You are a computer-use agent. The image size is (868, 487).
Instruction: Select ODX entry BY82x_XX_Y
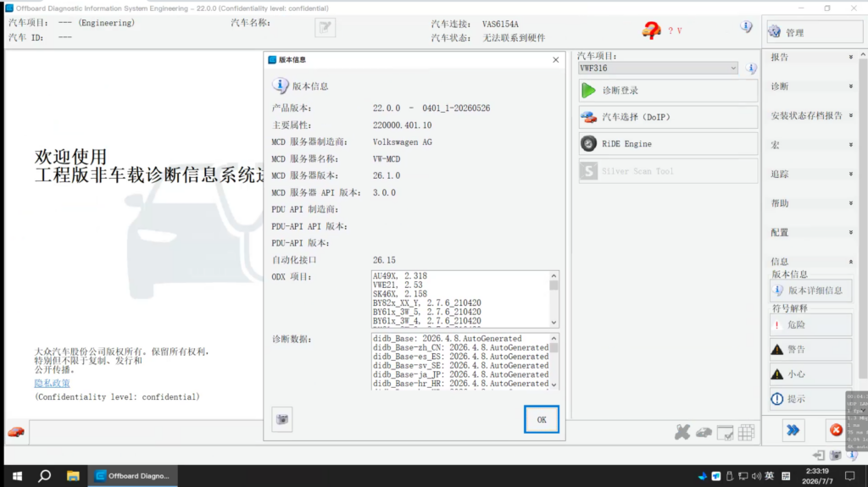(x=427, y=302)
